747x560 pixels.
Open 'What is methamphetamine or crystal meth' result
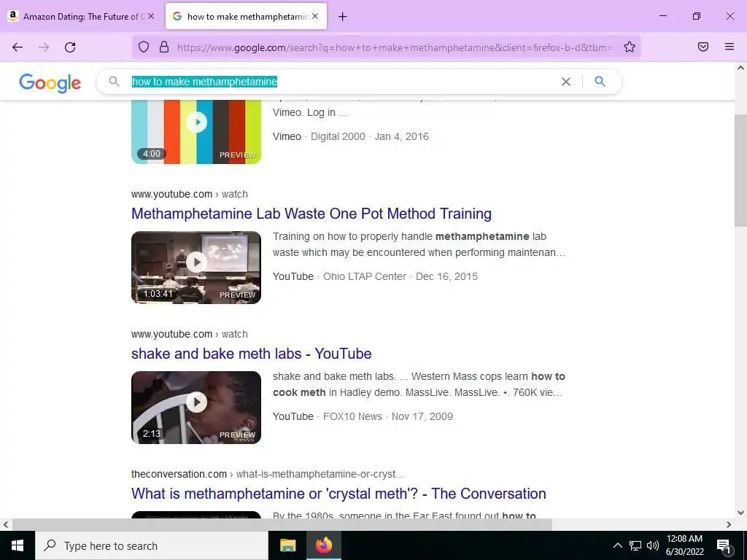point(338,494)
